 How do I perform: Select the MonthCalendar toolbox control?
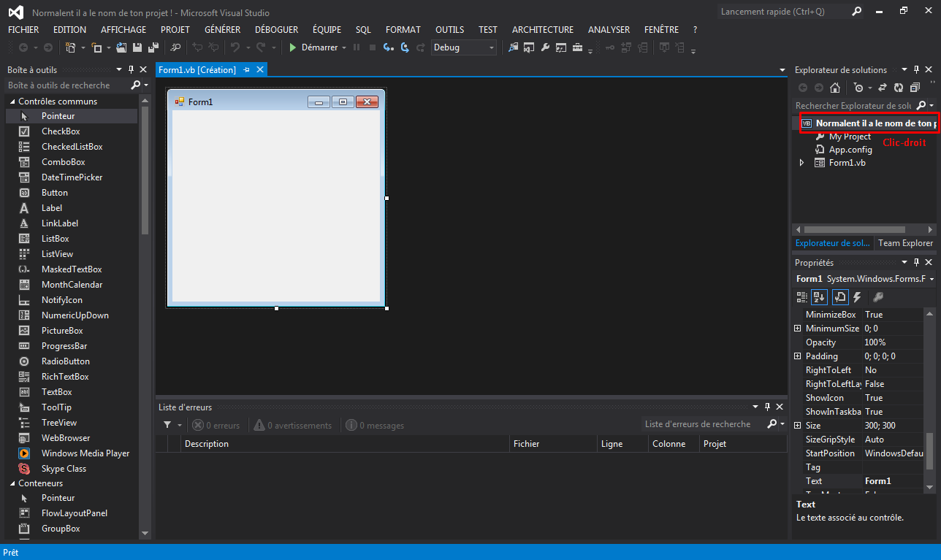[72, 285]
